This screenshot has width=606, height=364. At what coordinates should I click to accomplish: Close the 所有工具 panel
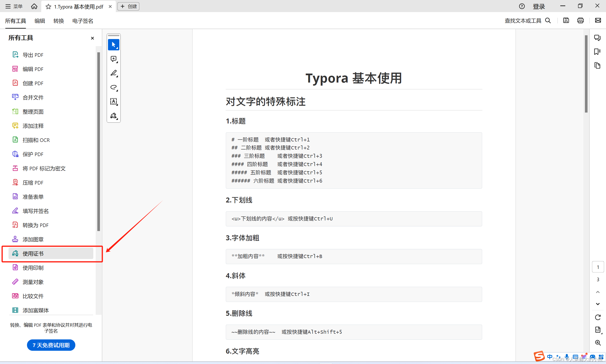pyautogui.click(x=92, y=38)
